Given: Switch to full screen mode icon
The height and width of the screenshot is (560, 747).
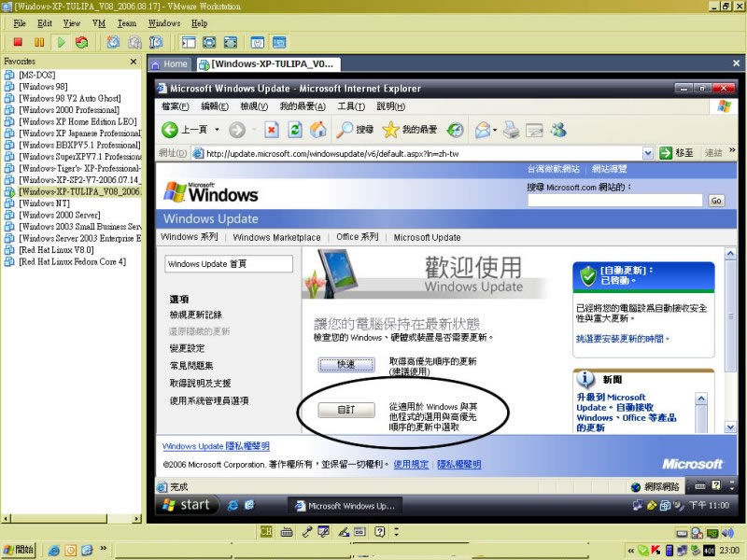Looking at the screenshot, I should pos(209,42).
